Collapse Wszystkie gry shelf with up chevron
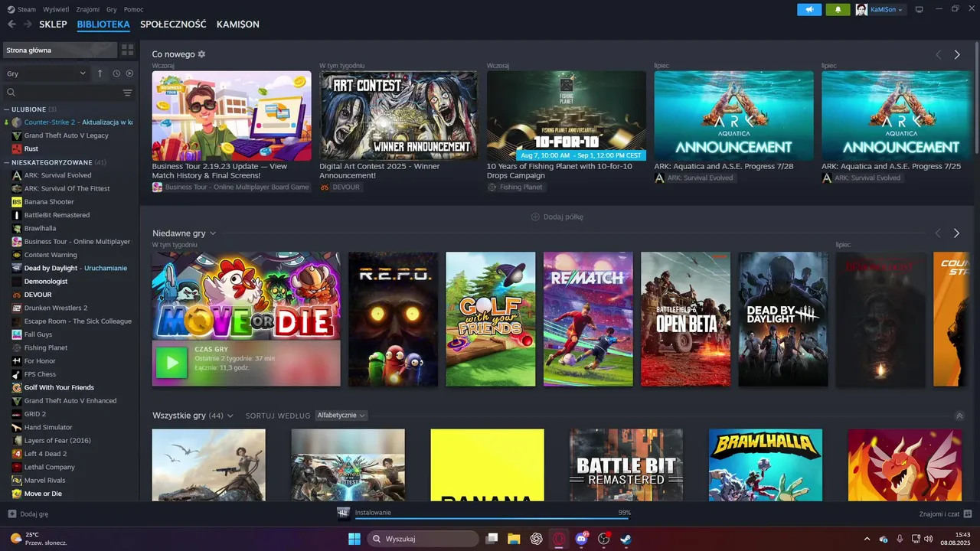Image resolution: width=980 pixels, height=551 pixels. pyautogui.click(x=959, y=416)
